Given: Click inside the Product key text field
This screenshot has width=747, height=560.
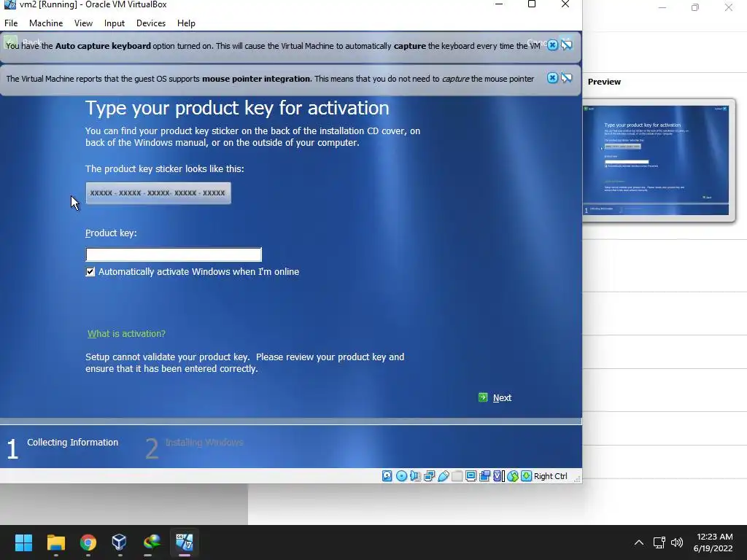Looking at the screenshot, I should coord(174,254).
